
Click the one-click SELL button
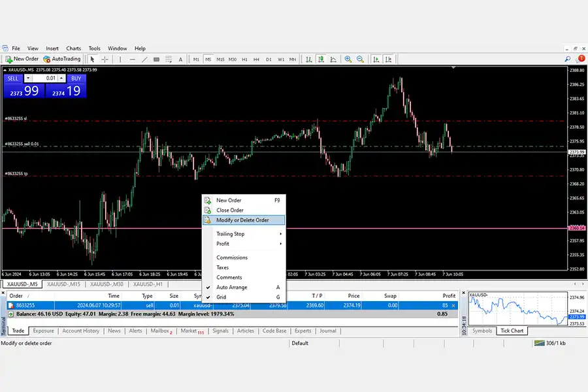pyautogui.click(x=13, y=78)
